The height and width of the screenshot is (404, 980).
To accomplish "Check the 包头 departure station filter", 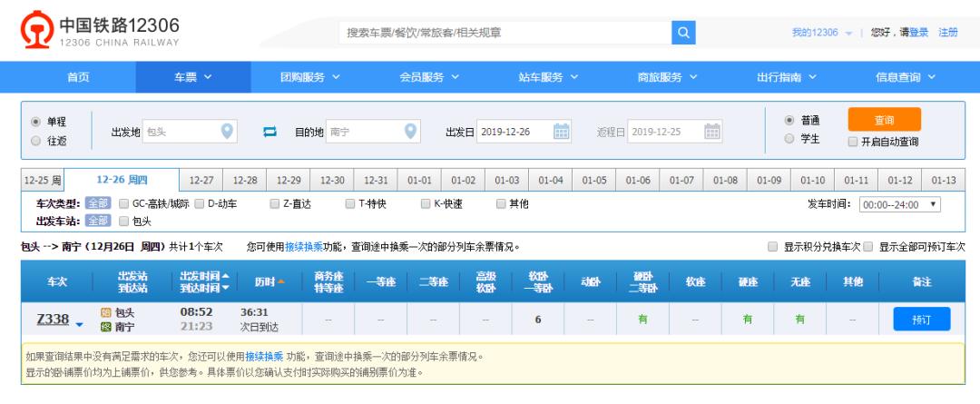I will 123,221.
